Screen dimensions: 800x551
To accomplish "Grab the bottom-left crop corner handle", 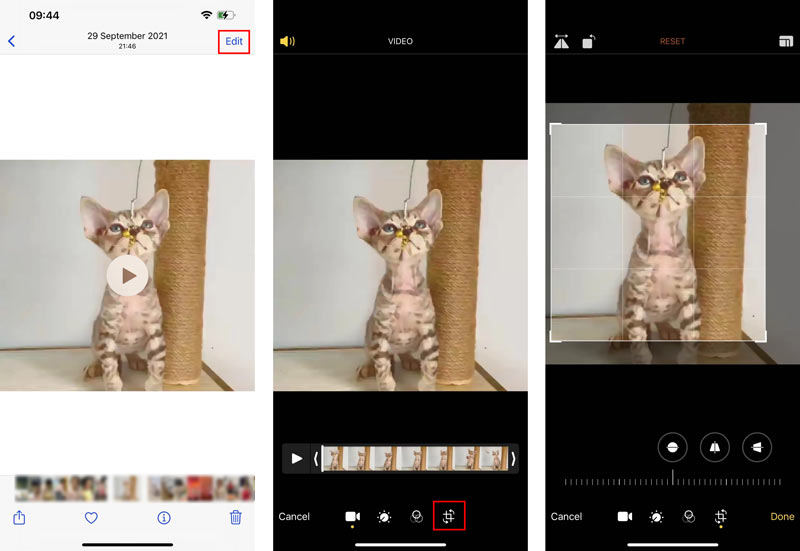I will 555,336.
